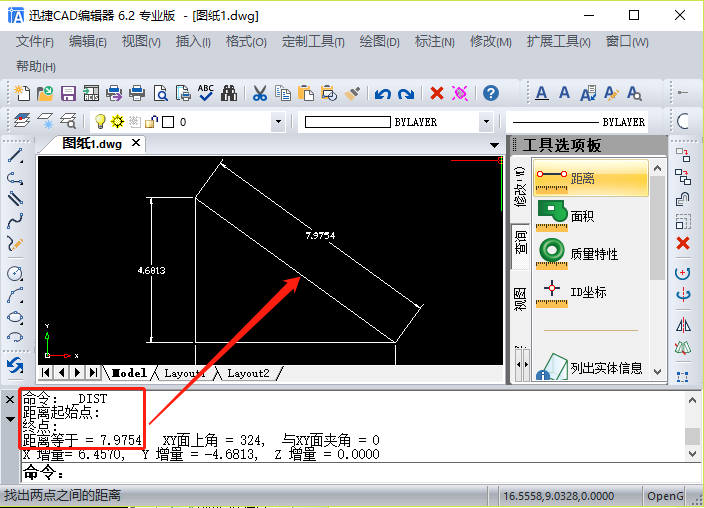Open the layer dropdown list
The image size is (704, 508).
[x=278, y=122]
